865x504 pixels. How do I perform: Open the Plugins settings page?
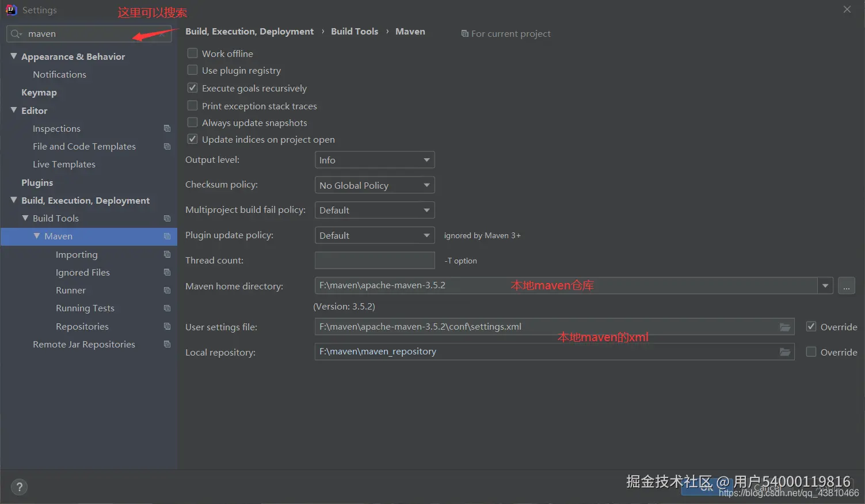37,182
